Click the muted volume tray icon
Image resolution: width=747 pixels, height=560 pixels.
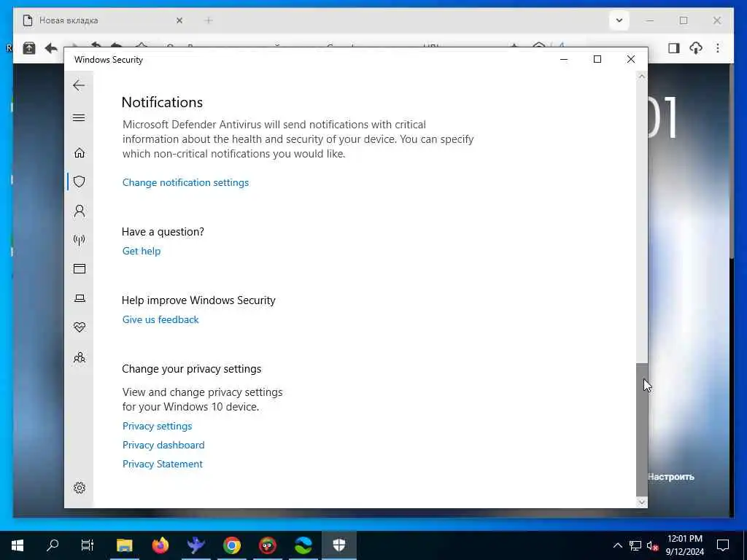click(x=652, y=545)
